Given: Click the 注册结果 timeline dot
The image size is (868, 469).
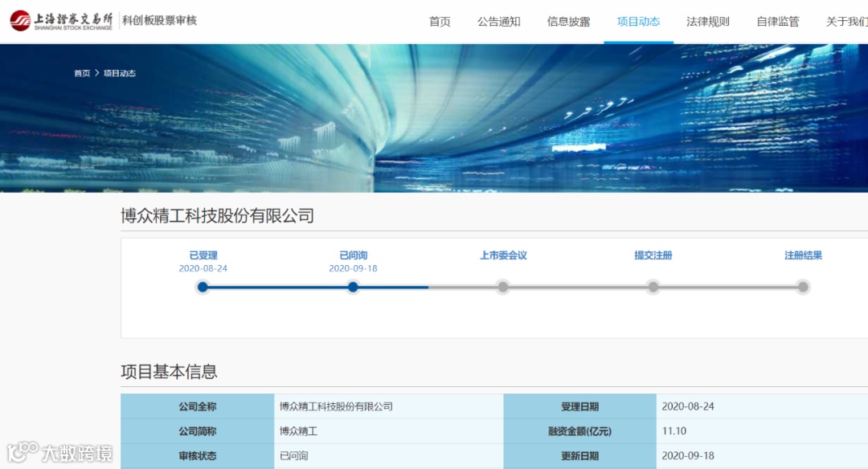Looking at the screenshot, I should pyautogui.click(x=803, y=287).
